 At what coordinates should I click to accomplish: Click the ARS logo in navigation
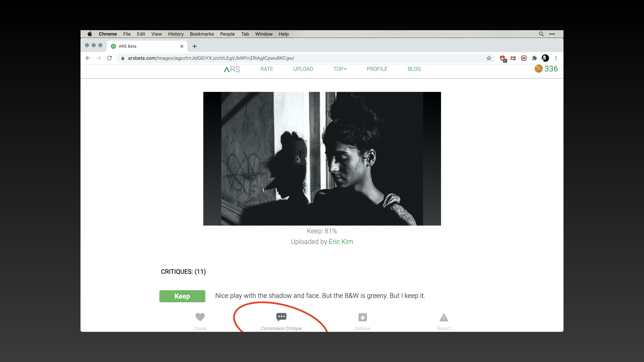pos(232,69)
